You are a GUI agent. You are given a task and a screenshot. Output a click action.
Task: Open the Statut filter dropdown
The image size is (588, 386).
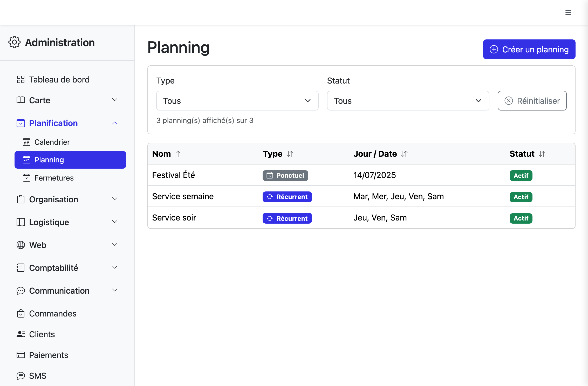pos(408,101)
